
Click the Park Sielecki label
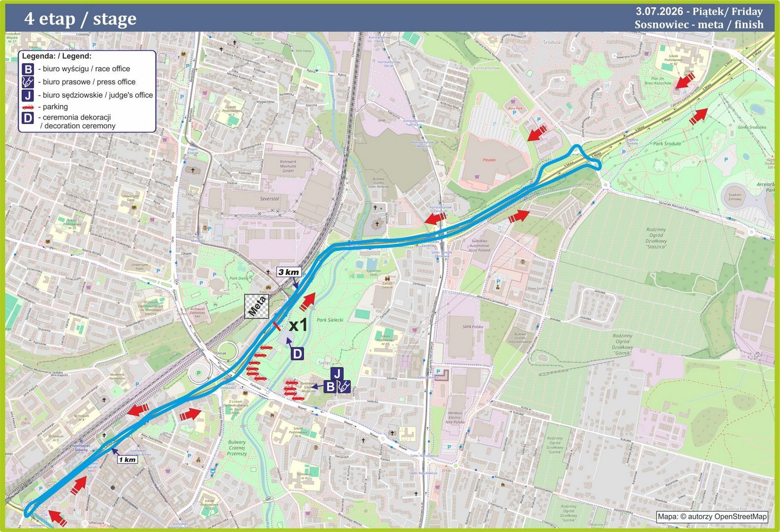[330, 320]
